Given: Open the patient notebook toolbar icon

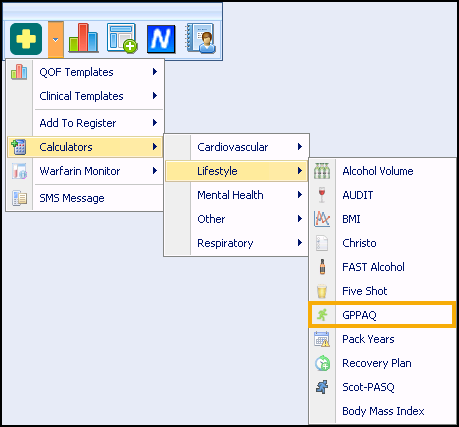Looking at the screenshot, I should (200, 38).
